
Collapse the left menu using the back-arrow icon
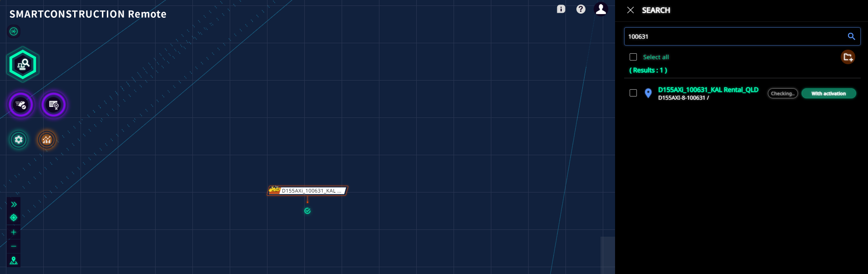point(14,31)
